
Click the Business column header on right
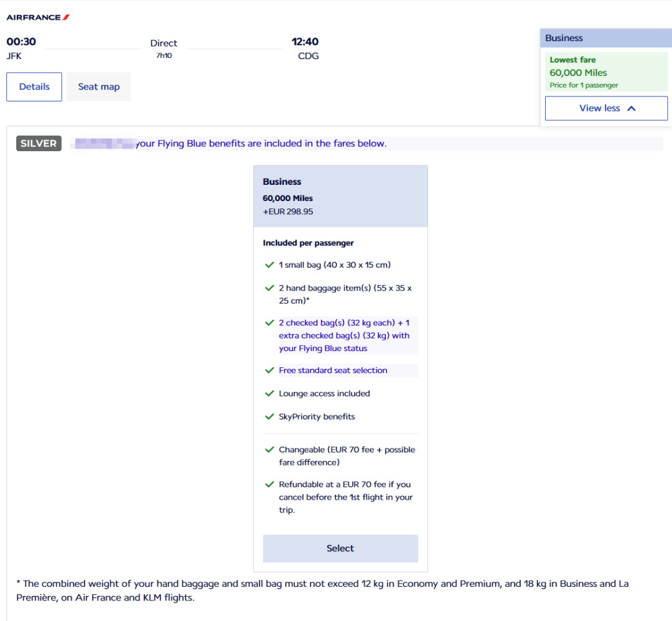click(606, 38)
